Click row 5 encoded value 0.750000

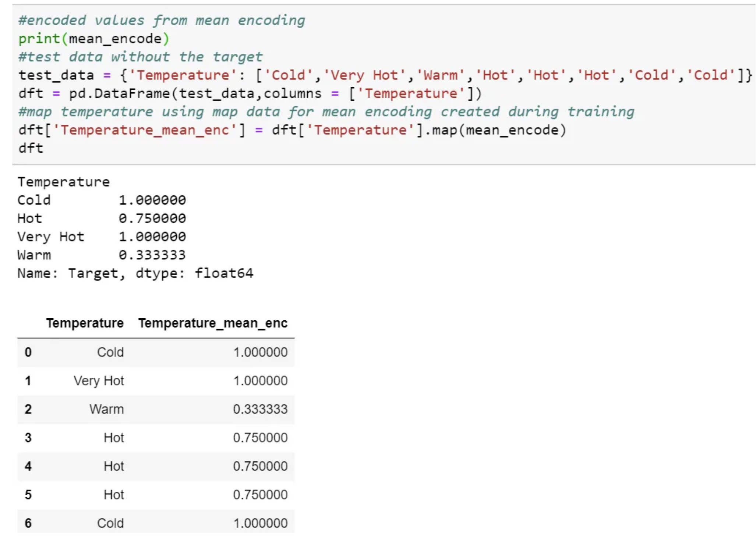[260, 495]
